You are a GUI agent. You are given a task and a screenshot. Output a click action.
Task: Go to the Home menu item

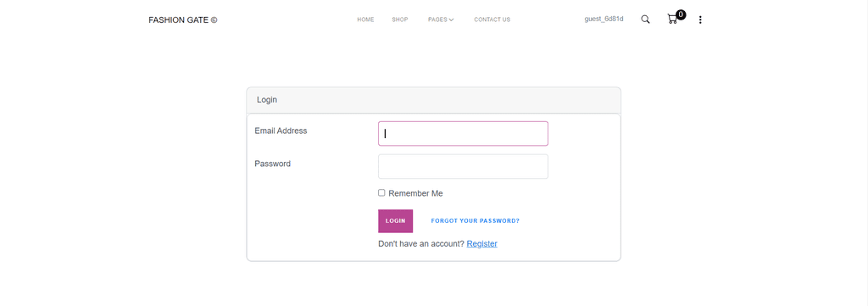[x=365, y=19]
